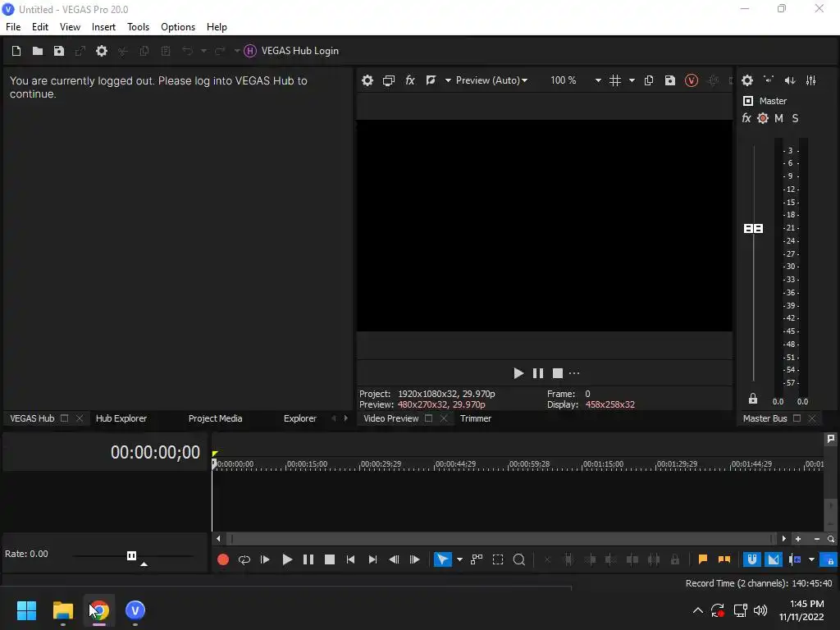Open Preview (Auto) quality dropdown
The width and height of the screenshot is (840, 630).
(491, 80)
